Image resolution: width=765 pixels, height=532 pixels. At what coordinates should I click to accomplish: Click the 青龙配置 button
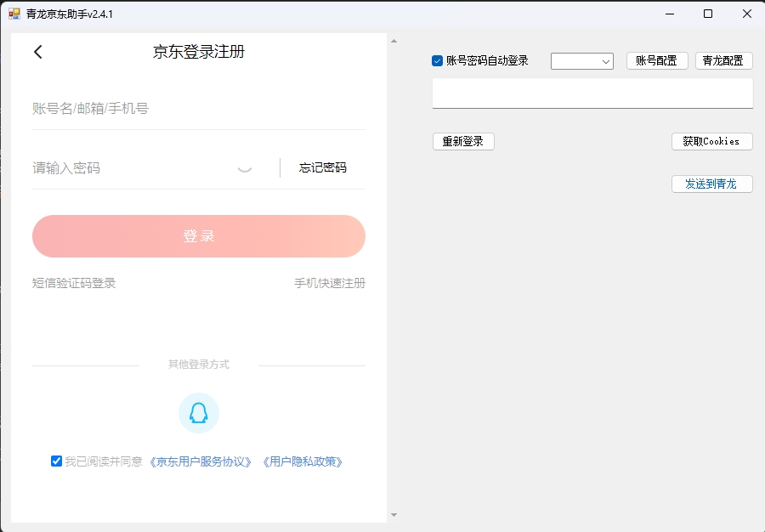[x=723, y=61]
